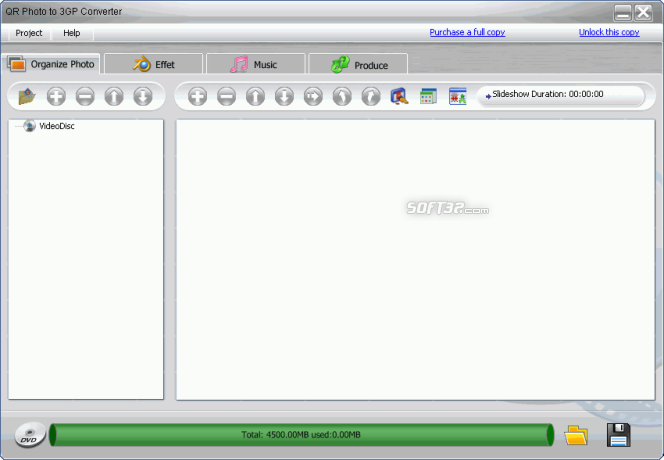Click the Purchase a full copy link

tap(467, 32)
